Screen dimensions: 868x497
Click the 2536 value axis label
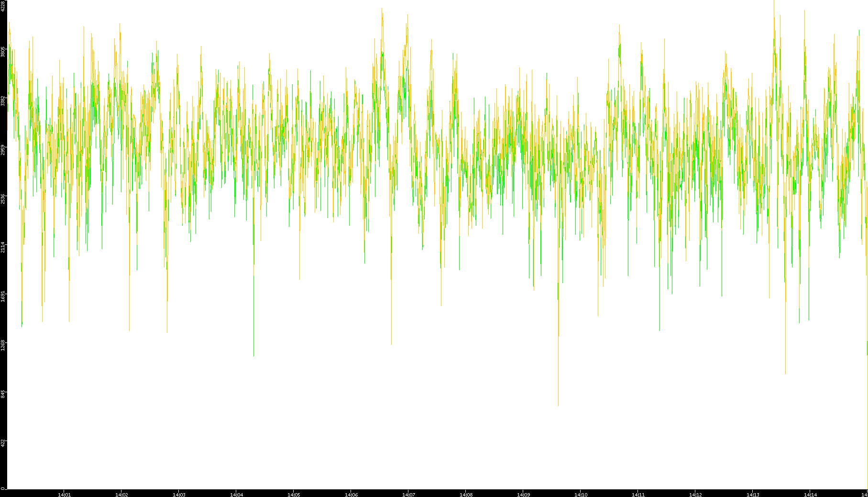tap(3, 198)
